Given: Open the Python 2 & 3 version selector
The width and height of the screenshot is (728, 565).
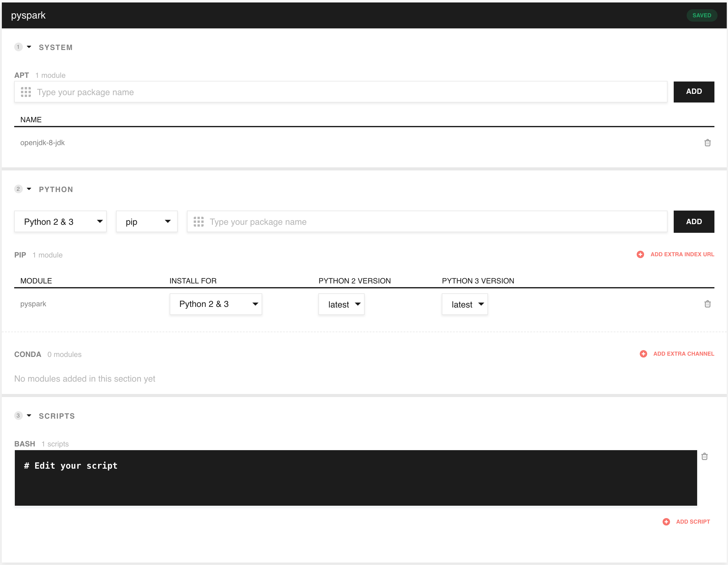Looking at the screenshot, I should pos(60,222).
